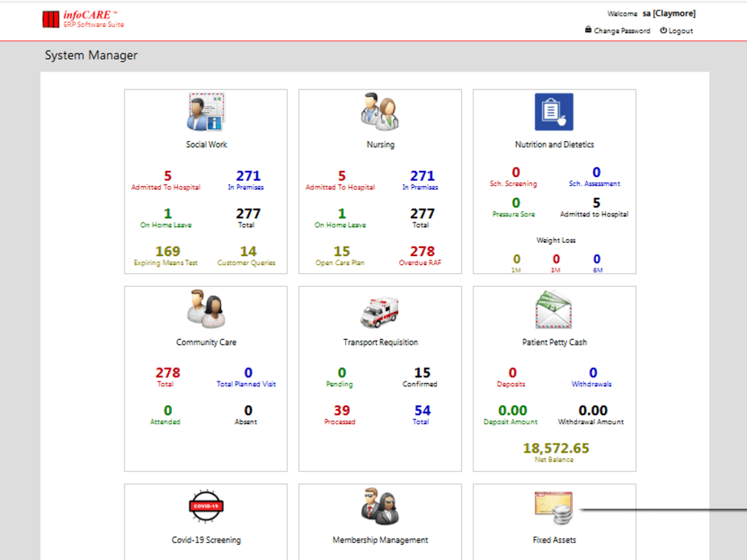Screen dimensions: 747x560
Task: Click Customer Queries count 14
Action: (x=248, y=251)
